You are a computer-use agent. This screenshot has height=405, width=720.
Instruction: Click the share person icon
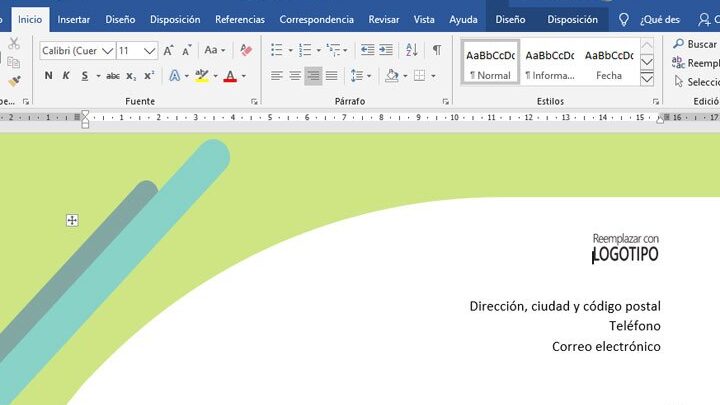point(703,19)
